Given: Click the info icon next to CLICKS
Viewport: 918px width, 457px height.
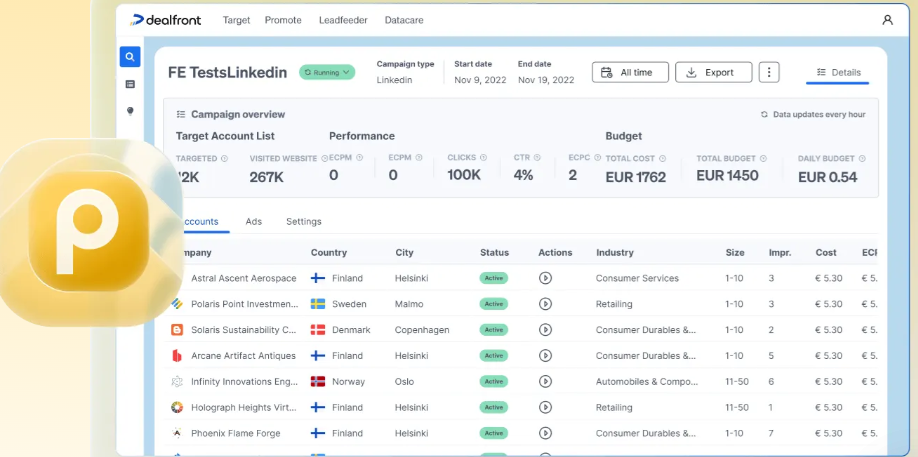Looking at the screenshot, I should [484, 157].
